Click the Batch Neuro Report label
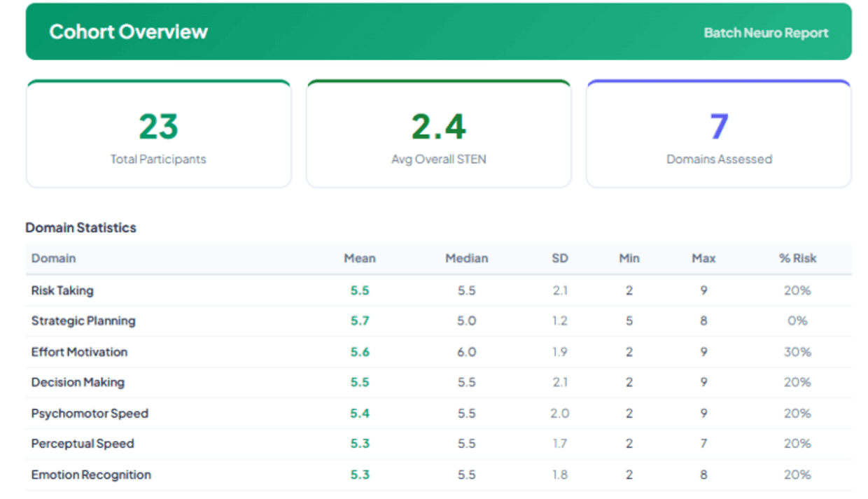This screenshot has width=868, height=499. 766,33
